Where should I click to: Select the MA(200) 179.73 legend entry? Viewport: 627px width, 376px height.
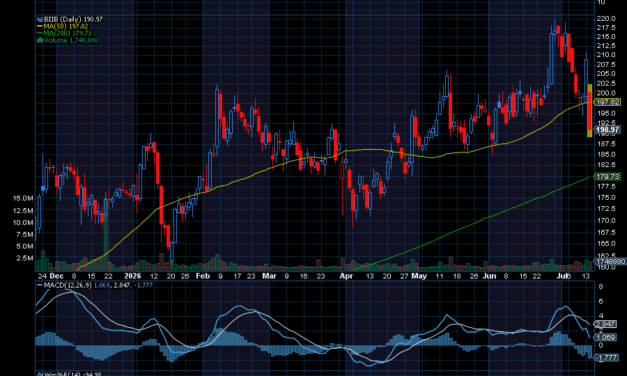(x=65, y=33)
